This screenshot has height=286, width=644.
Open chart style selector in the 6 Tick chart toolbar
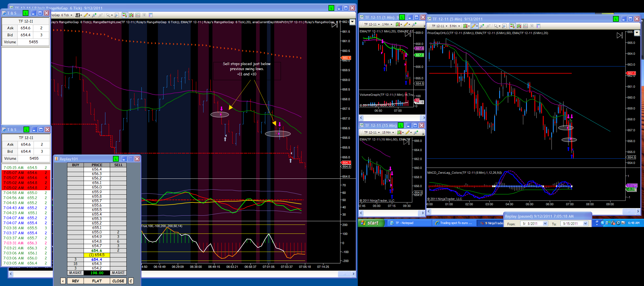coord(79,15)
